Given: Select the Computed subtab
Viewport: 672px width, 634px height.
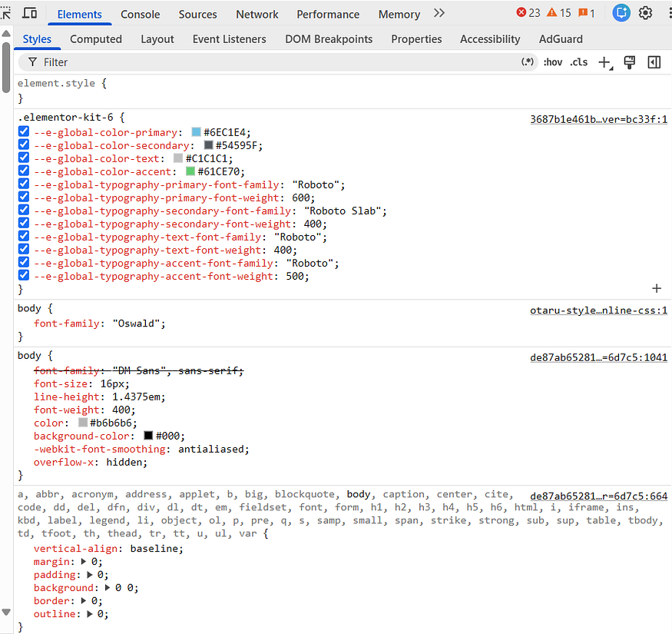Looking at the screenshot, I should tap(96, 39).
